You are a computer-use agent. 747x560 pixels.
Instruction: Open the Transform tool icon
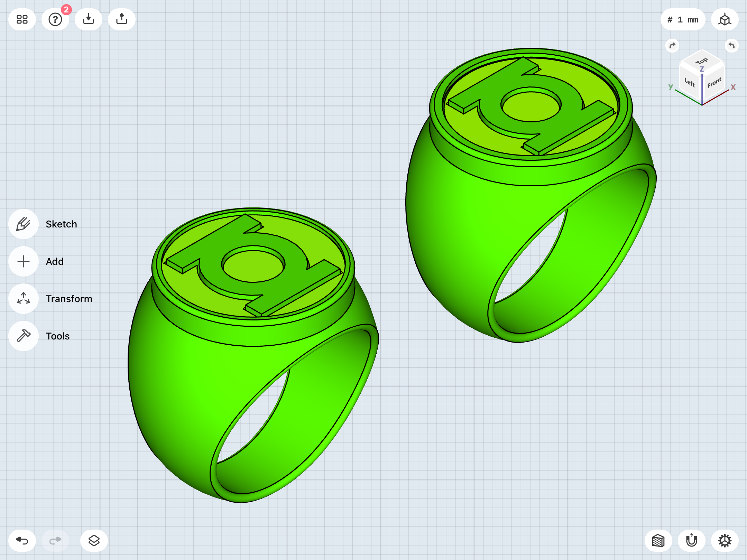point(24,299)
